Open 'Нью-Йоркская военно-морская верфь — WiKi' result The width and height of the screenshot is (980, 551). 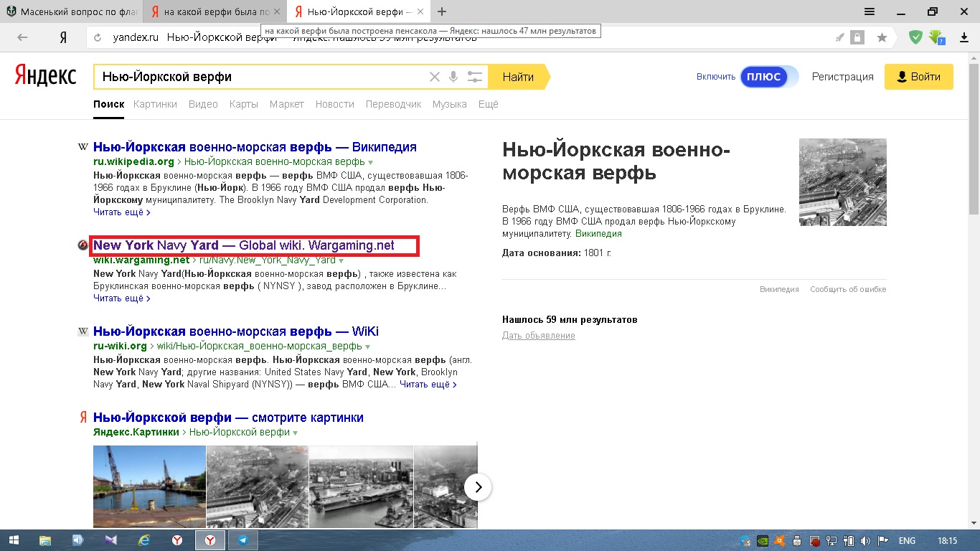point(236,331)
